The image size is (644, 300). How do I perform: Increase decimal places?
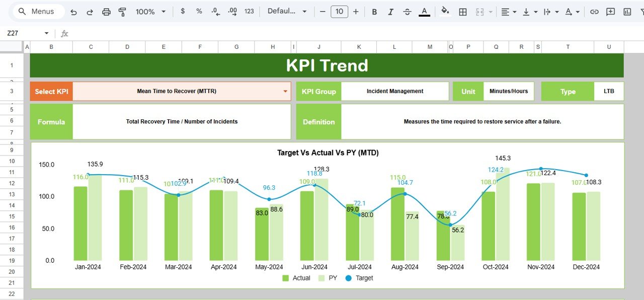(x=232, y=11)
